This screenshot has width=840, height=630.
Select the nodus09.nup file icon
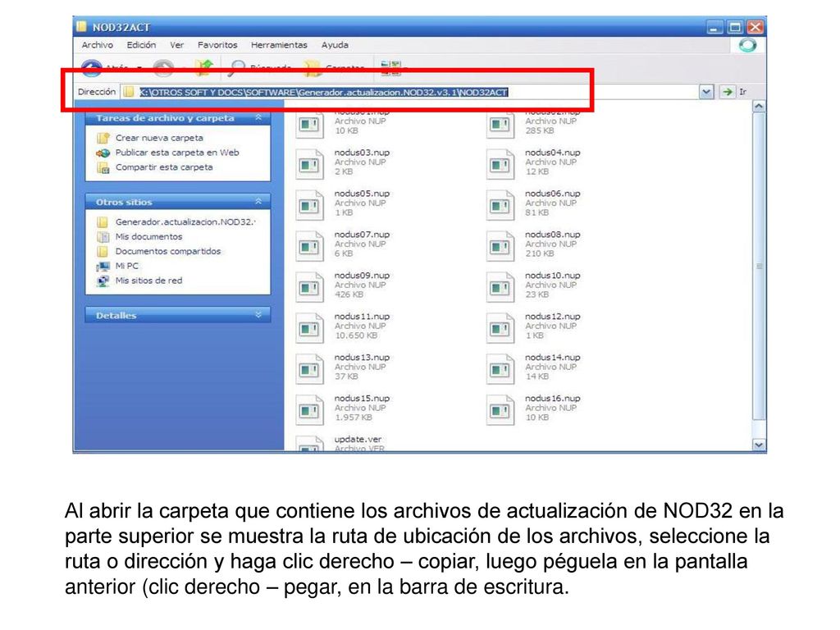click(x=309, y=287)
